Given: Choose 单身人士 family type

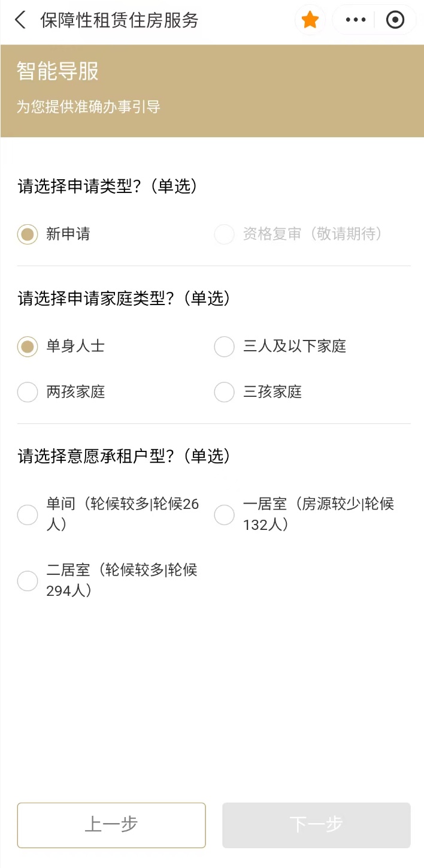Looking at the screenshot, I should point(28,346).
